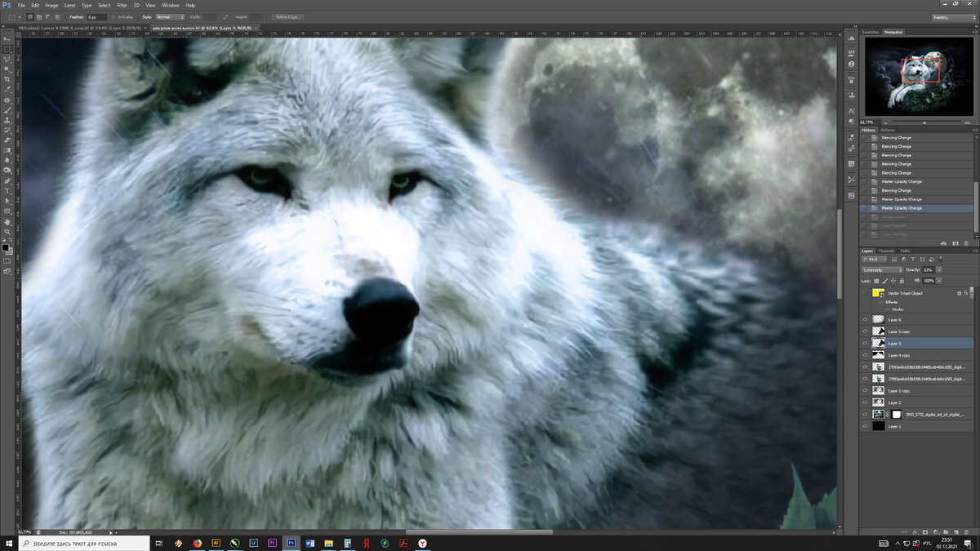Switch to the Swatches tab
Screen dimensions: 980x551
(870, 32)
